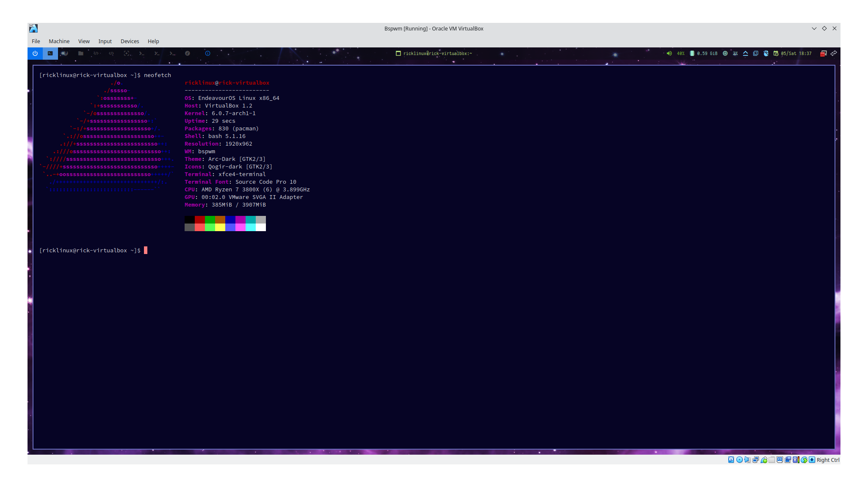Switch to third dim terminal prompt workspace
868x497 pixels.
tap(172, 53)
